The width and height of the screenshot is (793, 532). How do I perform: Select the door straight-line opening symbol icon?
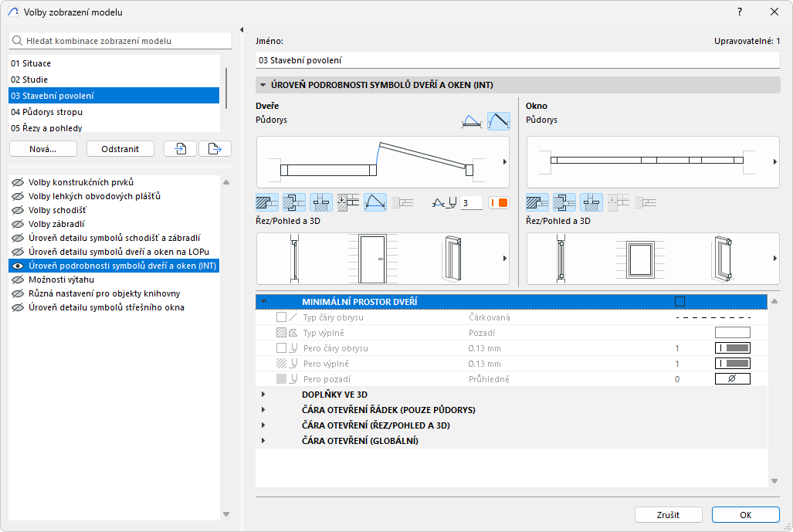coord(498,120)
